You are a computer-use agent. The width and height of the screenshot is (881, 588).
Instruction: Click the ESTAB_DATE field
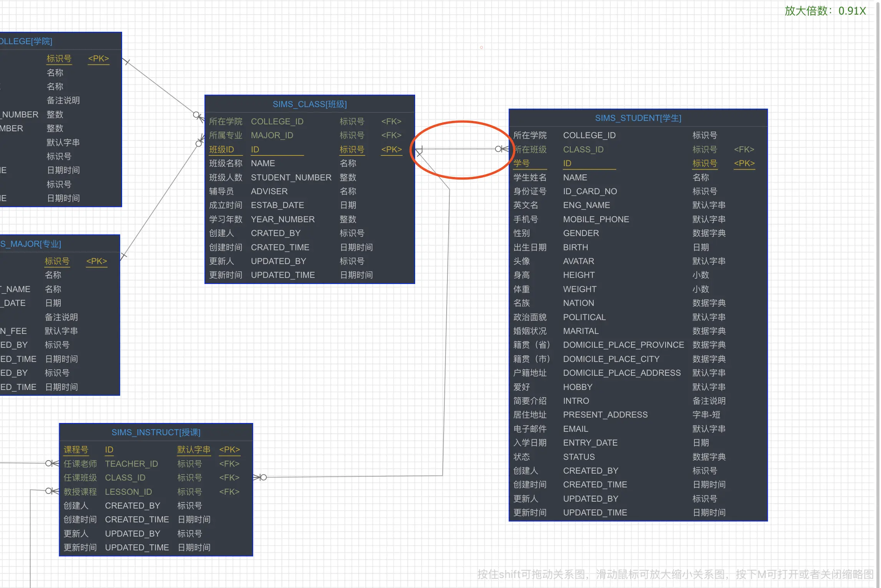point(277,205)
